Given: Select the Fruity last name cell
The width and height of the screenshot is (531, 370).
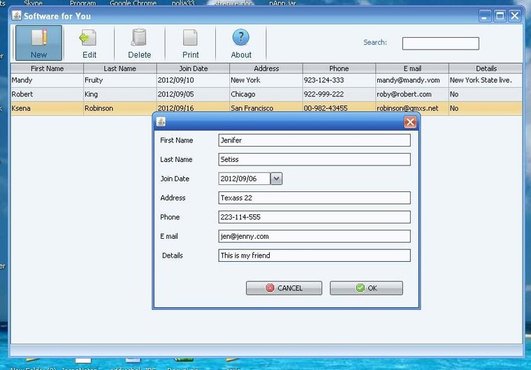Looking at the screenshot, I should click(x=120, y=80).
